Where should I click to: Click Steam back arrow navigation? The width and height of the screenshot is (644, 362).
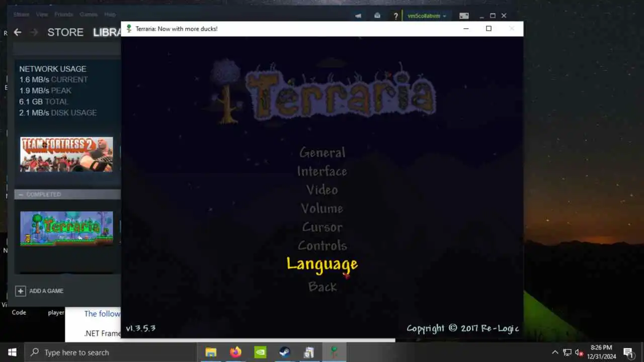click(x=18, y=32)
